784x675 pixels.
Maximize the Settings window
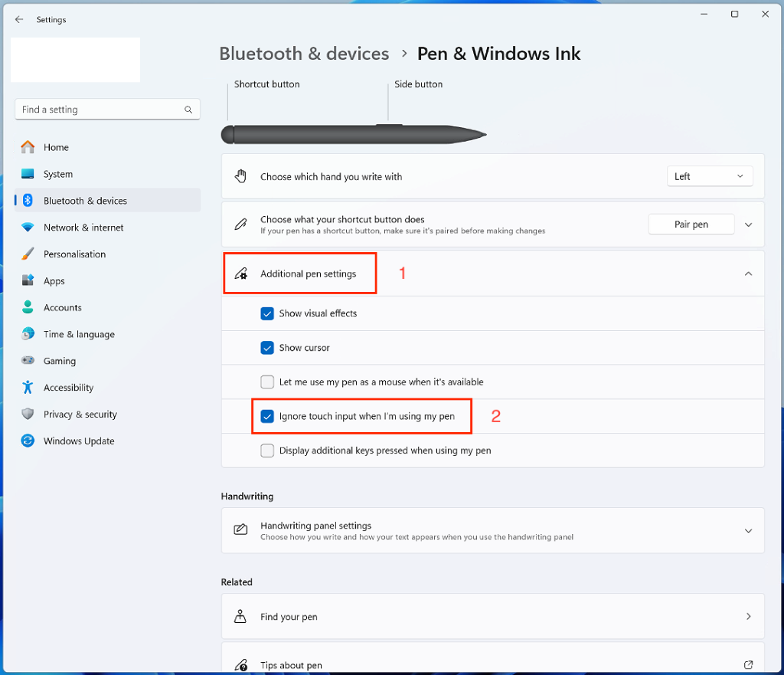tap(734, 14)
